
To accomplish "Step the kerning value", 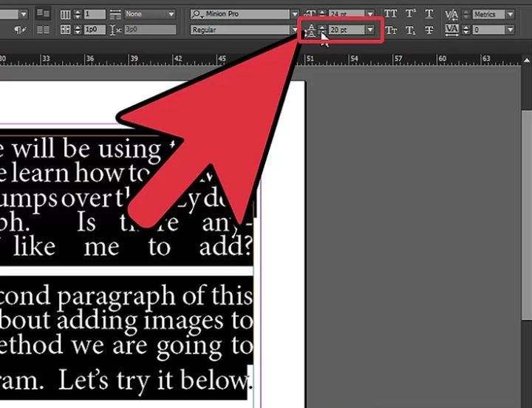I will click(466, 14).
